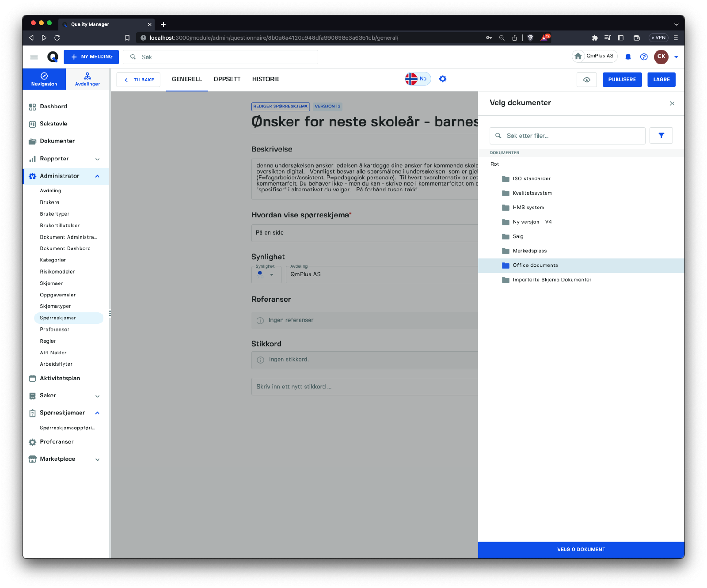Screen dimensions: 707x588
Task: Click the Brave Shields icon in address bar
Action: point(530,38)
